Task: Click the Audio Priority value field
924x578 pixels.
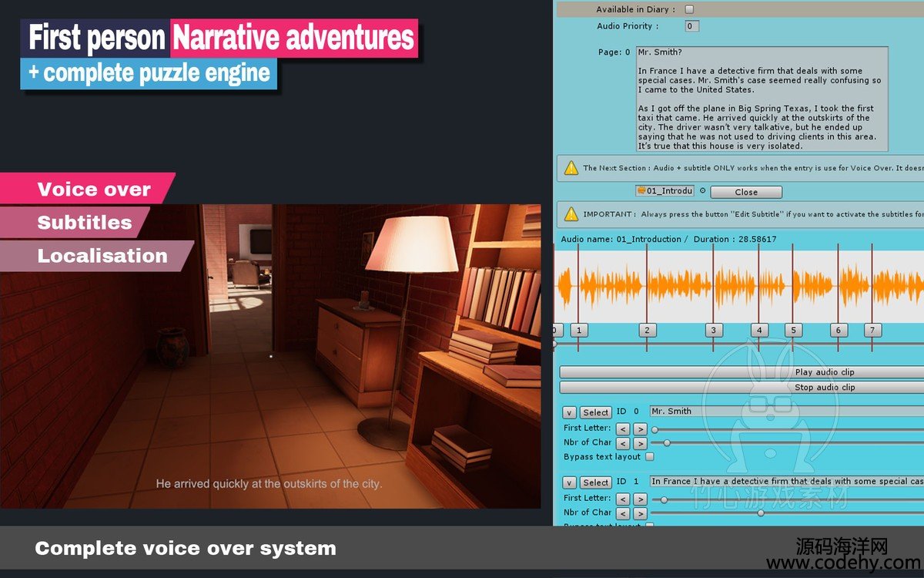Action: (691, 26)
